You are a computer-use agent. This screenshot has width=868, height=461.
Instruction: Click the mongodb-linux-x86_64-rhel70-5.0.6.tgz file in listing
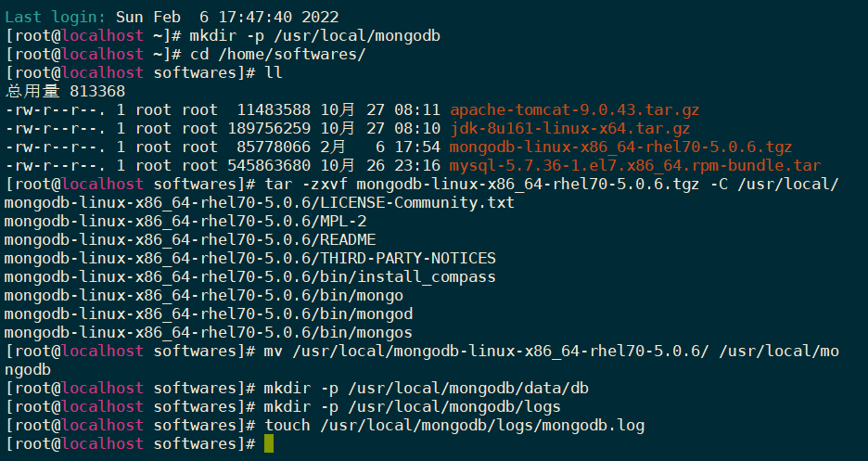(620, 147)
